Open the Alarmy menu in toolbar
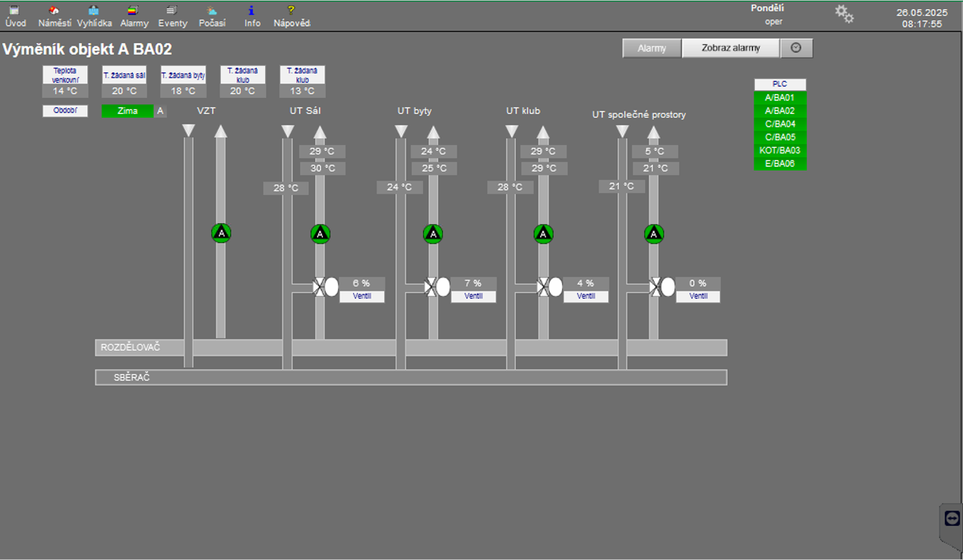This screenshot has height=560, width=963. click(x=134, y=17)
